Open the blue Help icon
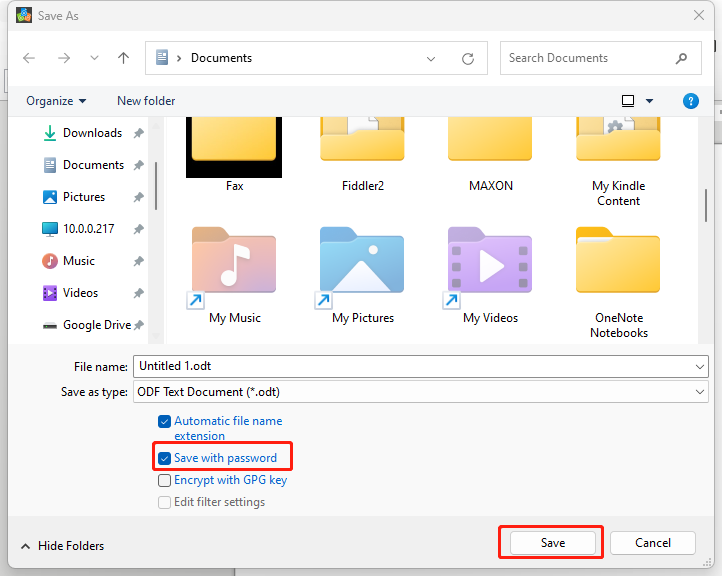Screen dimensions: 722x576 690,101
